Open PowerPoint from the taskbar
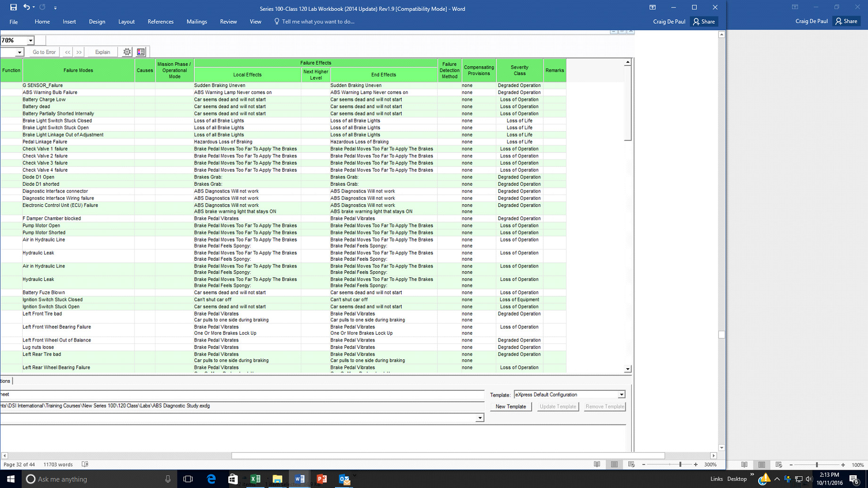 (x=322, y=479)
